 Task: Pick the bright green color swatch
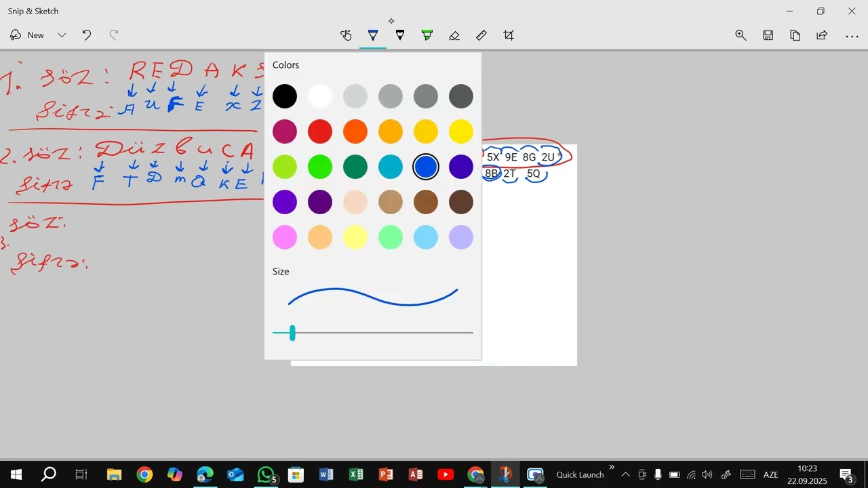(320, 167)
